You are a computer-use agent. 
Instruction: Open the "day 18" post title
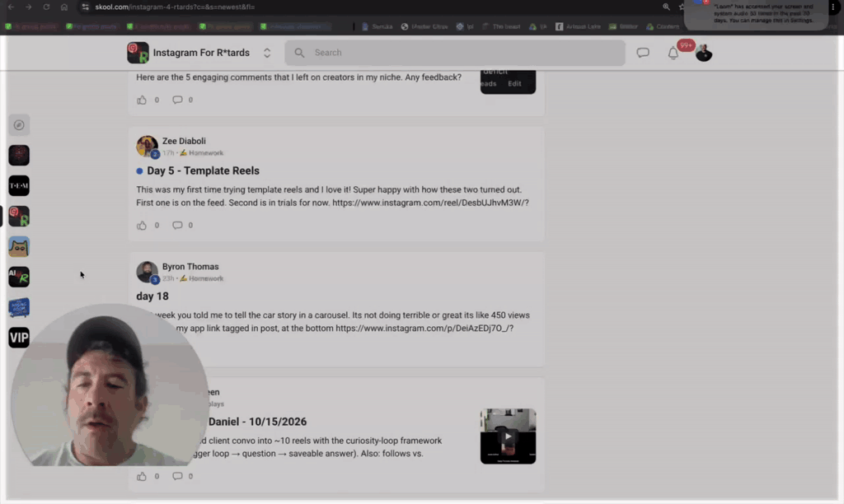tap(152, 296)
